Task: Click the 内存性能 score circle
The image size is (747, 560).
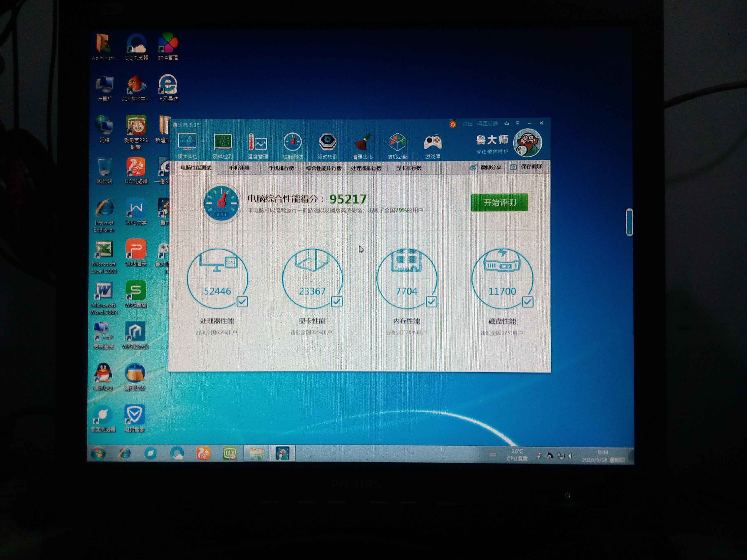Action: [407, 279]
